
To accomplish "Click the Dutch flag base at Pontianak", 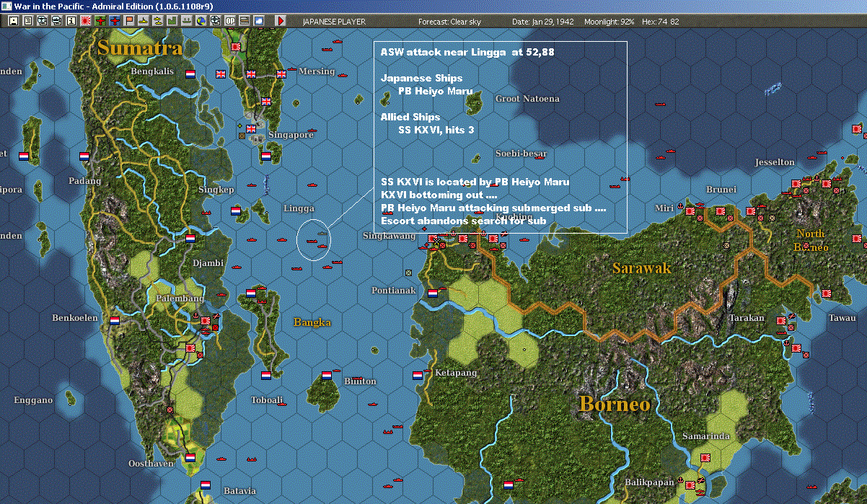I will 433,293.
